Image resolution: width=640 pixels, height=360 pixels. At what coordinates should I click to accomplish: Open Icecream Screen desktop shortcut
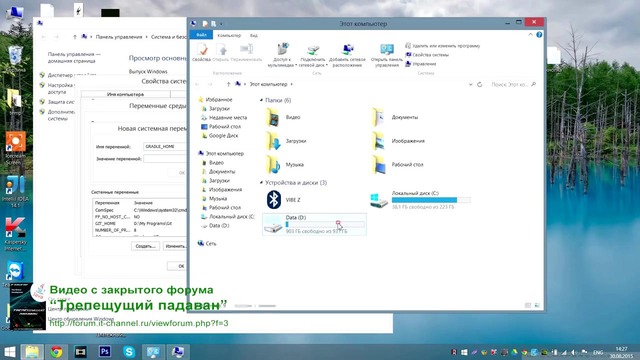pyautogui.click(x=16, y=148)
